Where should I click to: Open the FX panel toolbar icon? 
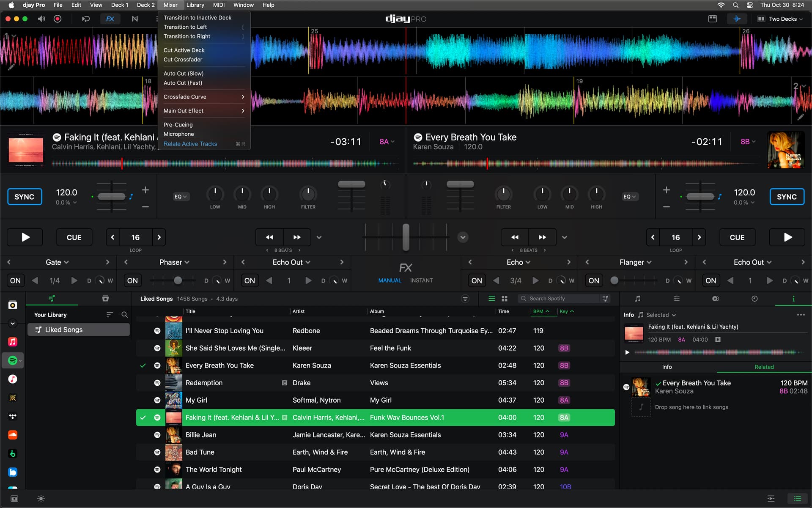[110, 19]
